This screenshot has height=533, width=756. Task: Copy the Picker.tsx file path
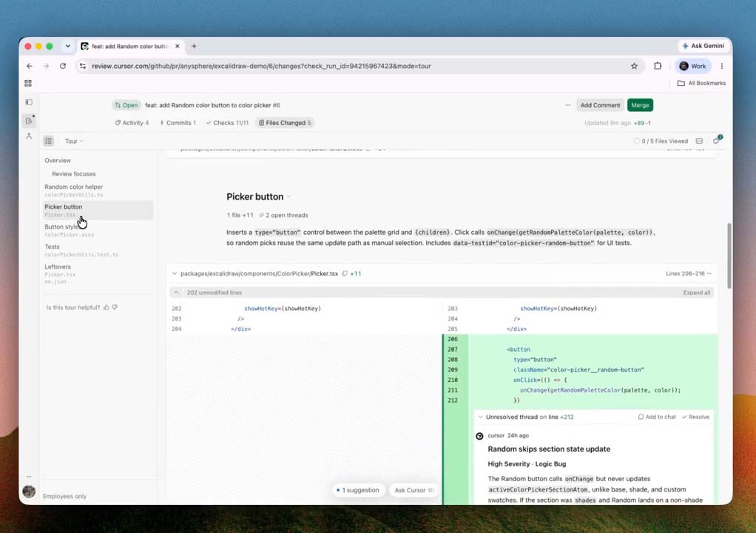click(345, 273)
